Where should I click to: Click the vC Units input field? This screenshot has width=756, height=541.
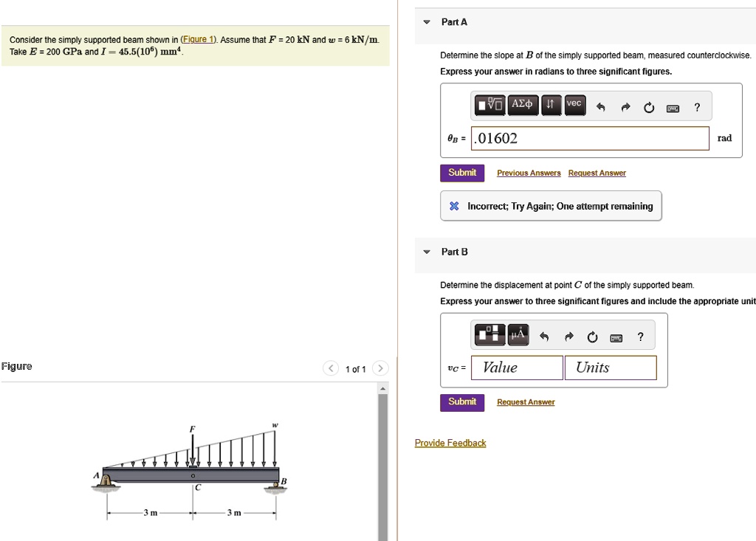(x=611, y=368)
